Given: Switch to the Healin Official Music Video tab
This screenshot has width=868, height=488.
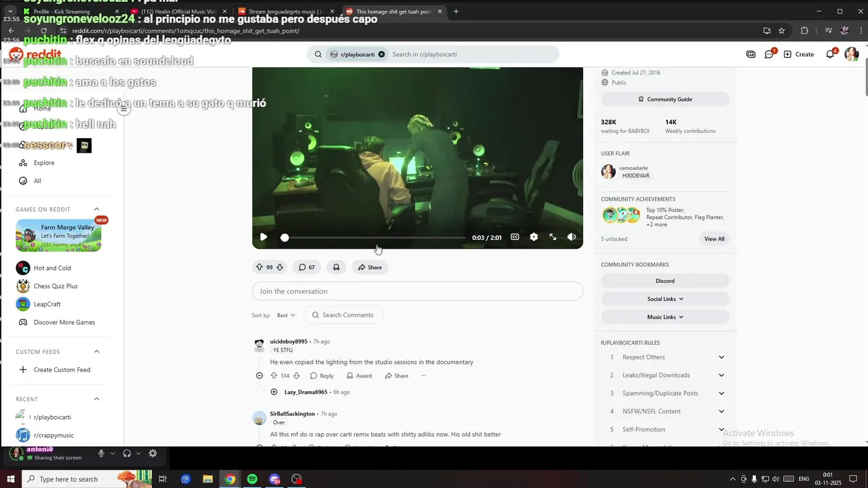Looking at the screenshot, I should point(179,12).
